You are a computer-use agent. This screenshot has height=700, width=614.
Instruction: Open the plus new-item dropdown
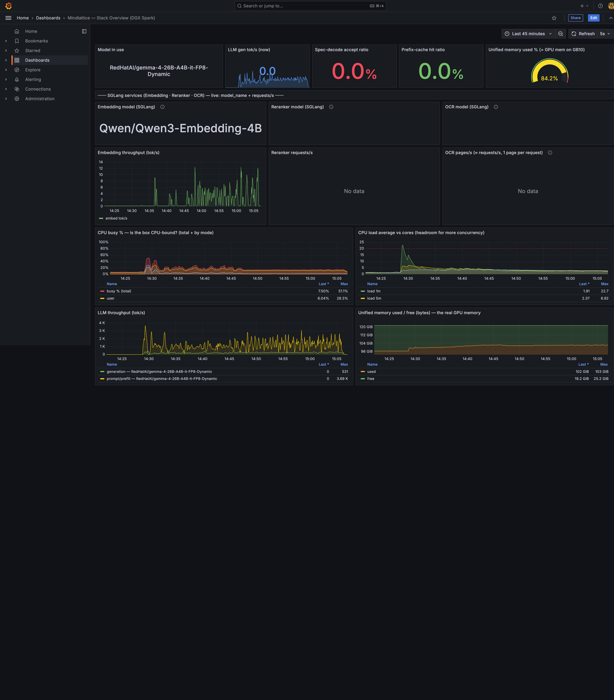(x=584, y=6)
